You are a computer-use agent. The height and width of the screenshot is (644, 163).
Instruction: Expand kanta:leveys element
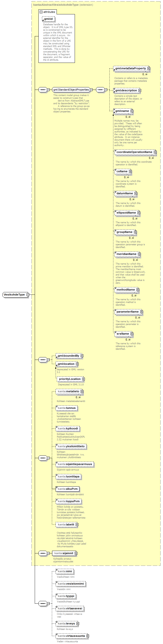[x=78, y=623]
